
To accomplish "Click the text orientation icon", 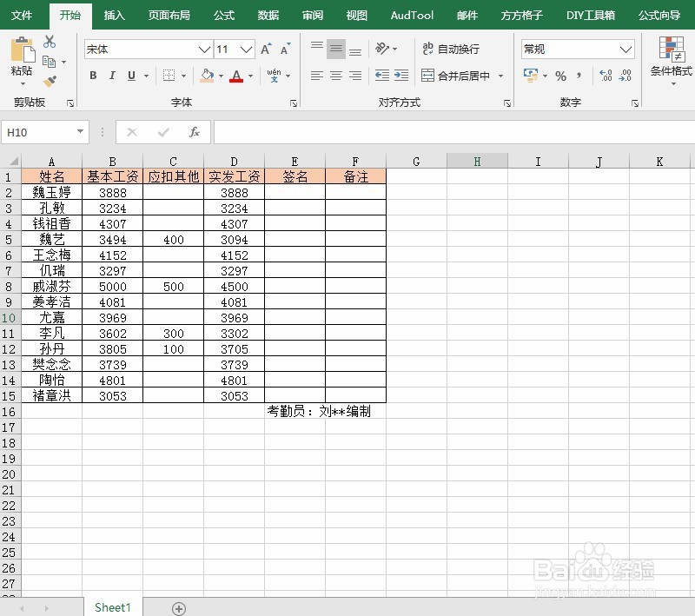I will click(382, 48).
